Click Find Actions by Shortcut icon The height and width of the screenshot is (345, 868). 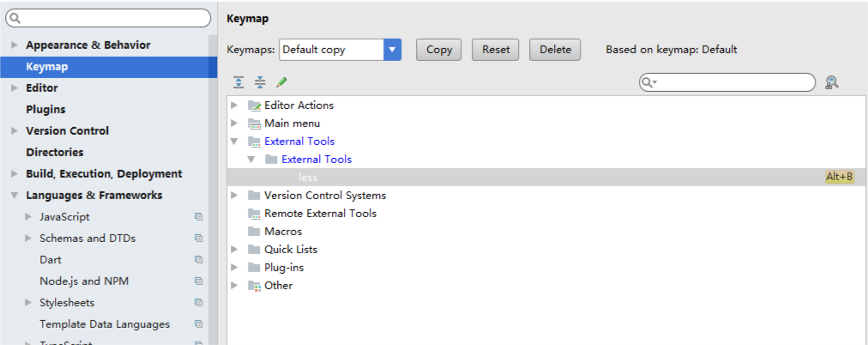tap(831, 82)
